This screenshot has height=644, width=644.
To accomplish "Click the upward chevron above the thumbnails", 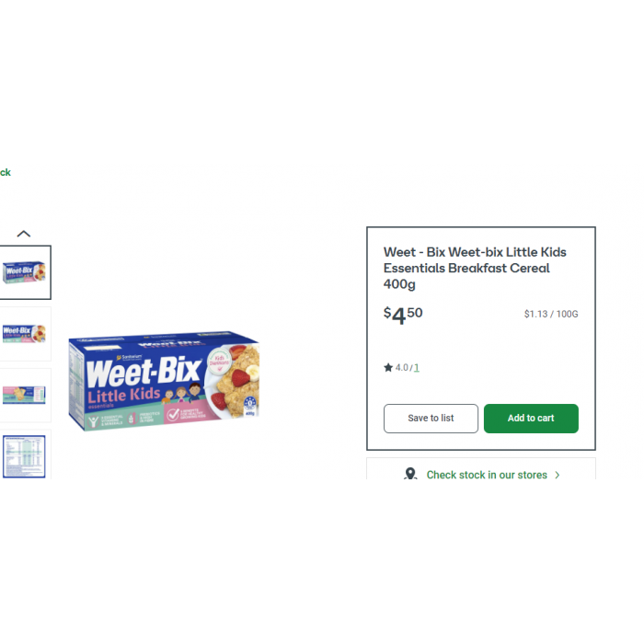I will pyautogui.click(x=23, y=234).
